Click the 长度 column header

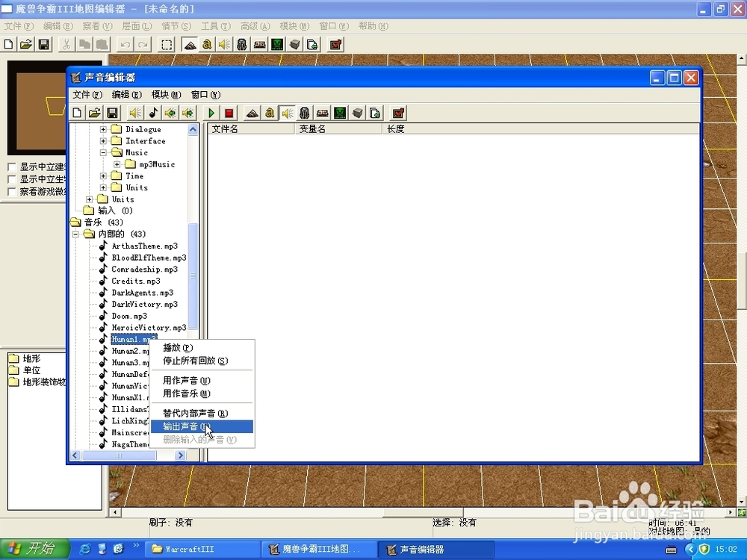(x=541, y=129)
